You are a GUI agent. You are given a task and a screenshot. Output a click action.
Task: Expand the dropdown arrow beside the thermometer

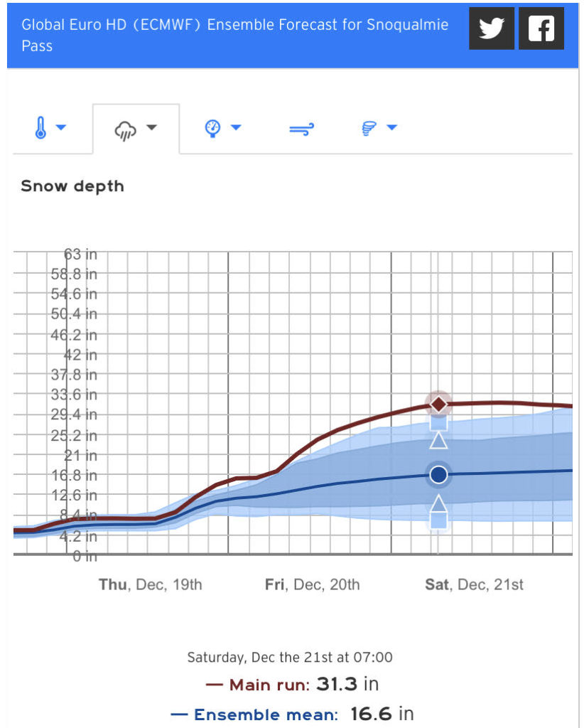click(x=61, y=128)
